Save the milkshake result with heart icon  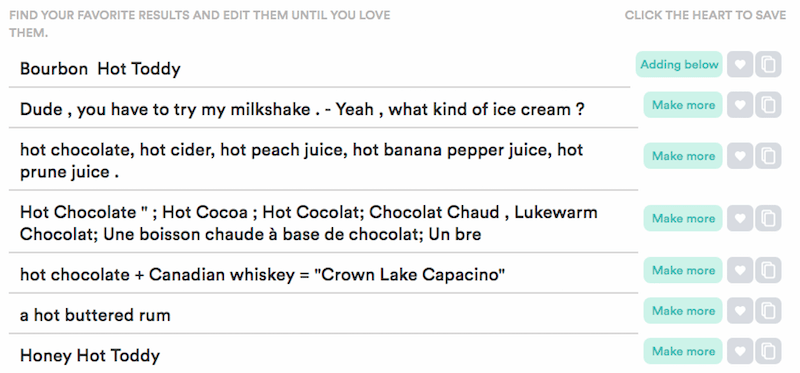[x=740, y=105]
